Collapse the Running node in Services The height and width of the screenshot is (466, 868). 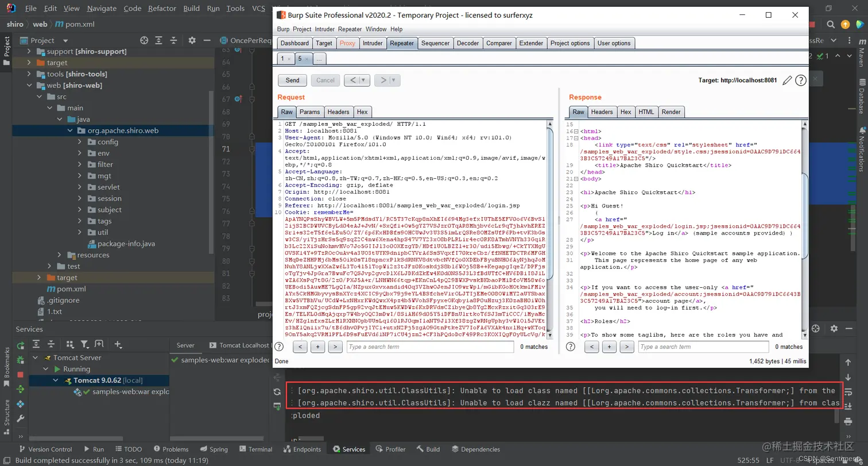(x=45, y=369)
